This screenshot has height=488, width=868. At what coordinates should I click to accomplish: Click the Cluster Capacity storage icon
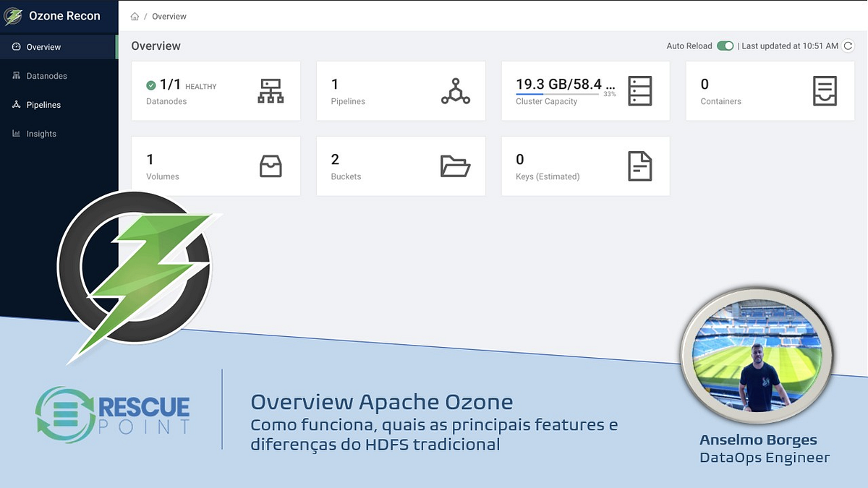(639, 90)
